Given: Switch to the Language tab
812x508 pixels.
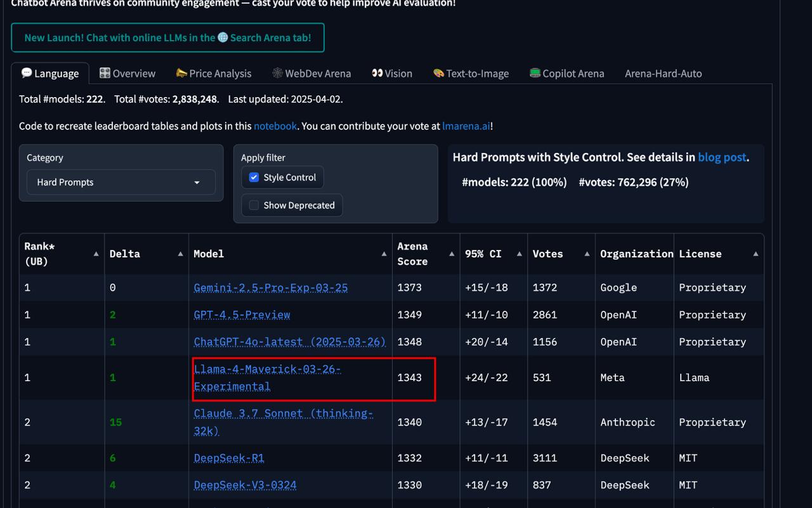Looking at the screenshot, I should [50, 74].
